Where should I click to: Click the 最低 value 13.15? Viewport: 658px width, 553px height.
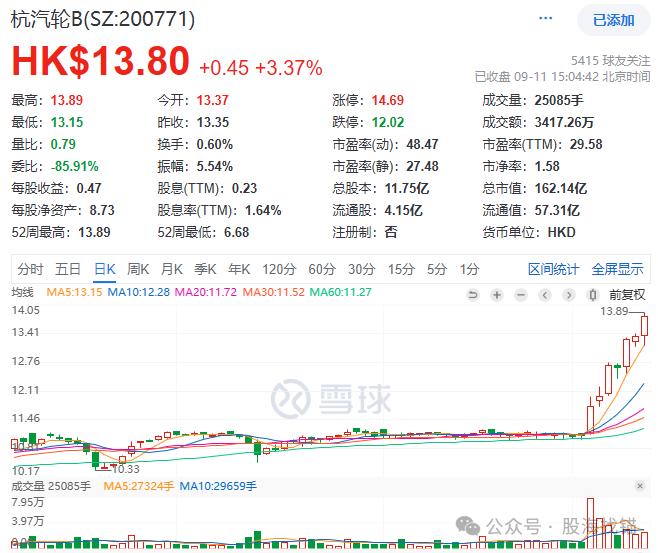67,122
